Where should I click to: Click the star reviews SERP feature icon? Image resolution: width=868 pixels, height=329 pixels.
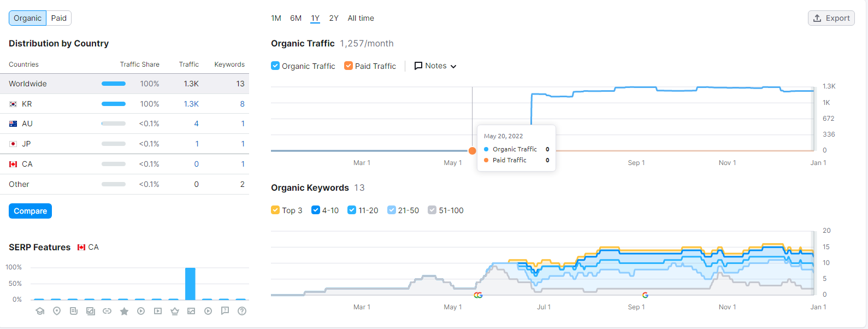(x=124, y=311)
